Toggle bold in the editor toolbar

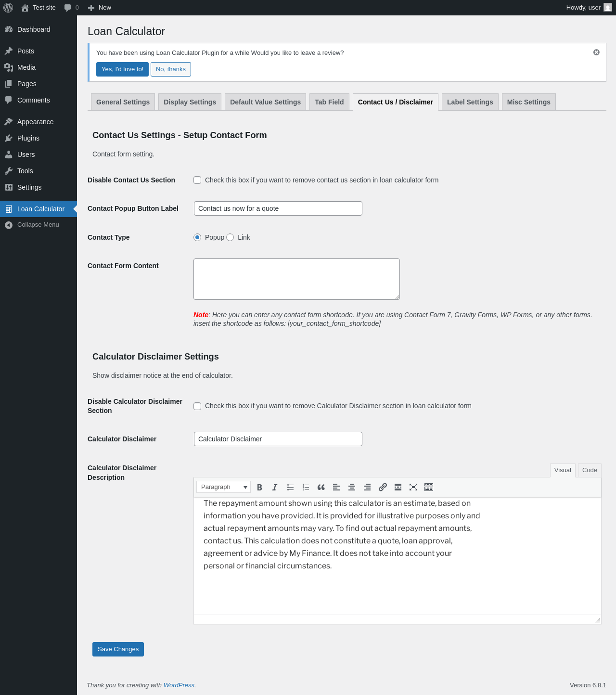pos(259,487)
